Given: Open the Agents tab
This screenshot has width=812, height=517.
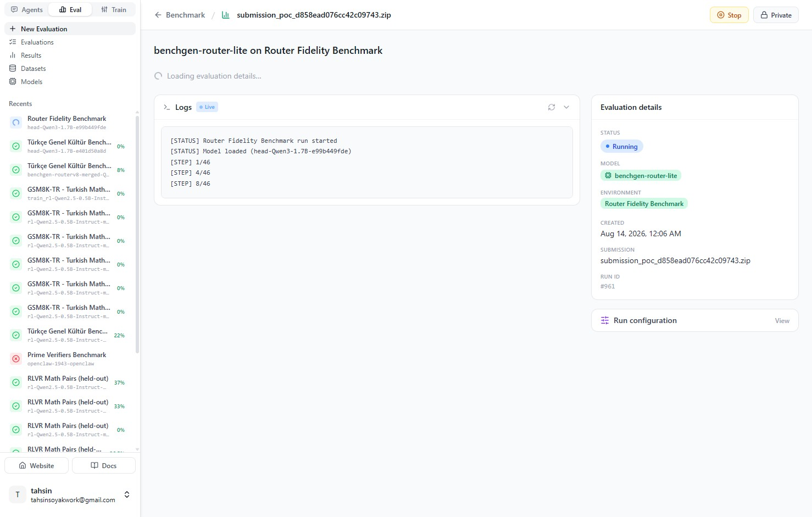Looking at the screenshot, I should [x=27, y=10].
